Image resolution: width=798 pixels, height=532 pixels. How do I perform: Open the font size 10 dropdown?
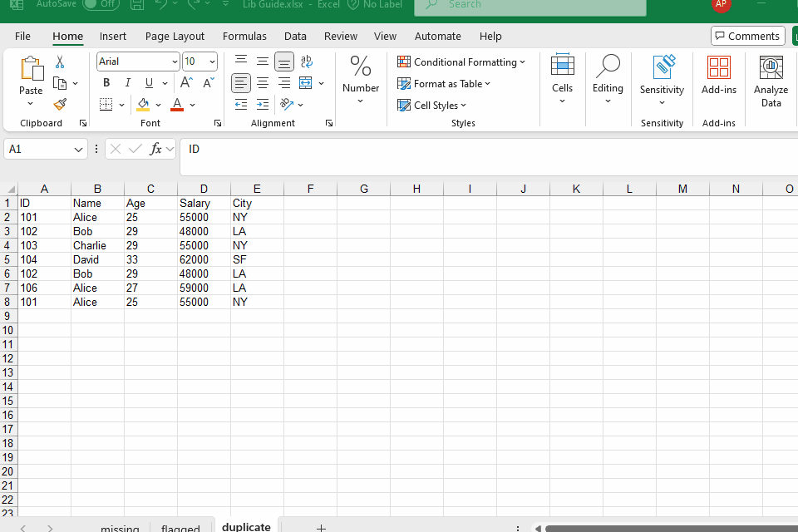click(212, 62)
